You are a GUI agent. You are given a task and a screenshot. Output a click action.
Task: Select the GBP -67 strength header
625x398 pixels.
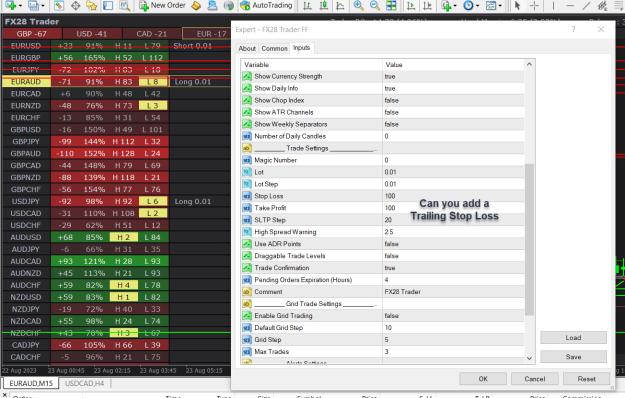tap(31, 34)
